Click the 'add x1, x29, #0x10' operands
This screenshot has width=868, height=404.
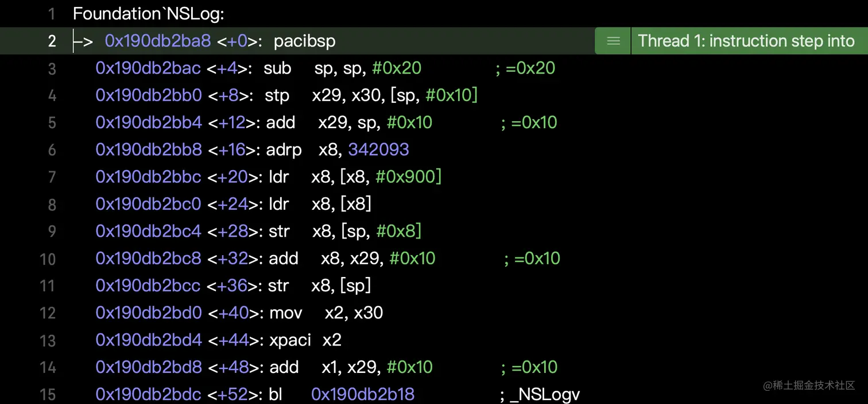377,367
